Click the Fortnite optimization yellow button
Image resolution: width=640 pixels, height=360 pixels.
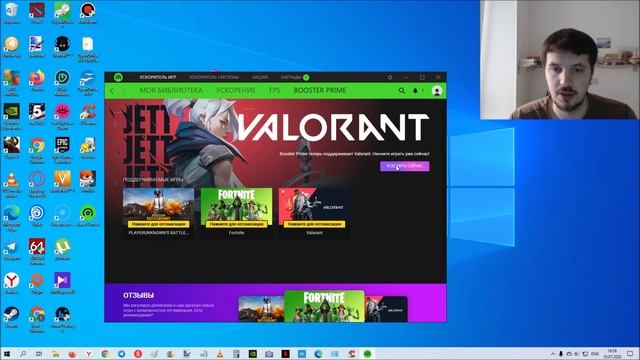236,224
